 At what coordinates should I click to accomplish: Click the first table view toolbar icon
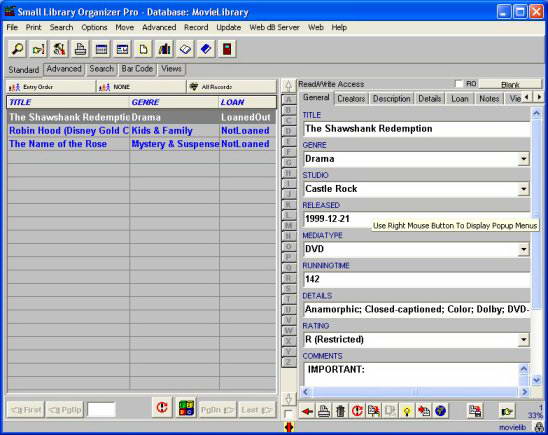click(101, 49)
